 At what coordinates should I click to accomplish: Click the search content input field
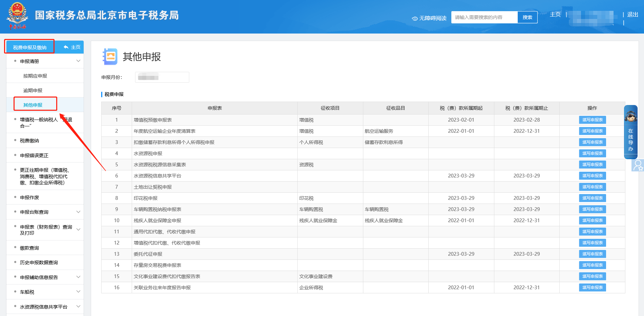click(x=484, y=17)
